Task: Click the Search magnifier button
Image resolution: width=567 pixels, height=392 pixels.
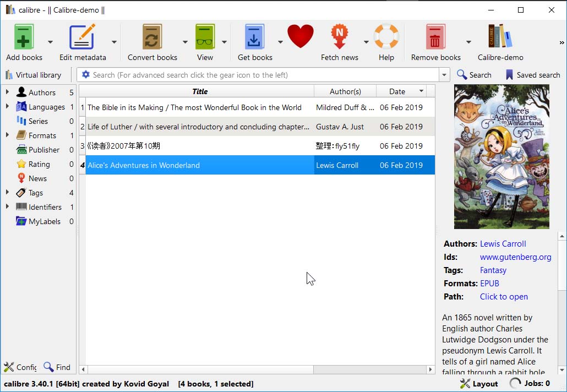Action: pyautogui.click(x=474, y=75)
